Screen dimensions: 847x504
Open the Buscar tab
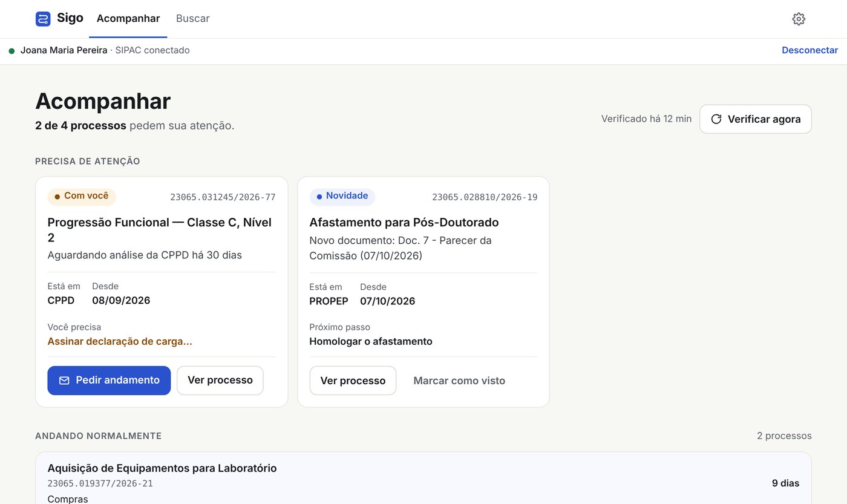click(x=193, y=19)
